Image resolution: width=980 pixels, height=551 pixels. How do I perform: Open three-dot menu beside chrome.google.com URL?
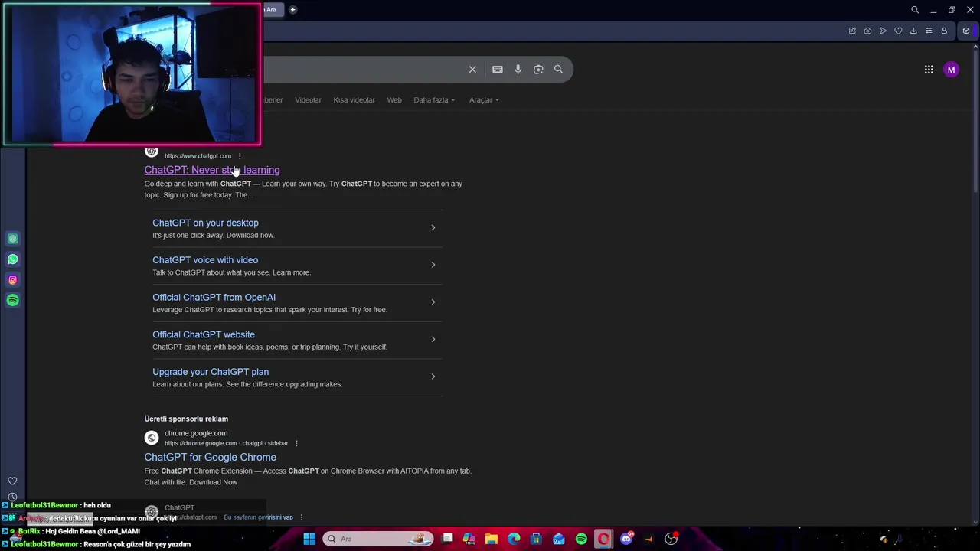click(296, 443)
